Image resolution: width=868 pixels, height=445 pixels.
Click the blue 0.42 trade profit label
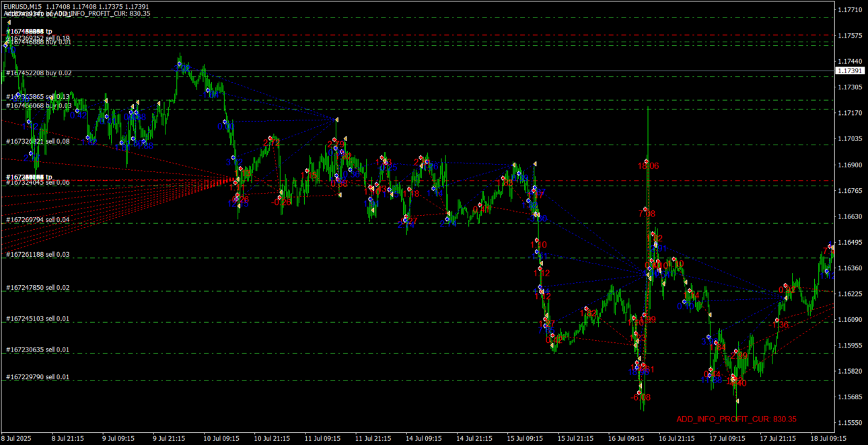[78, 115]
